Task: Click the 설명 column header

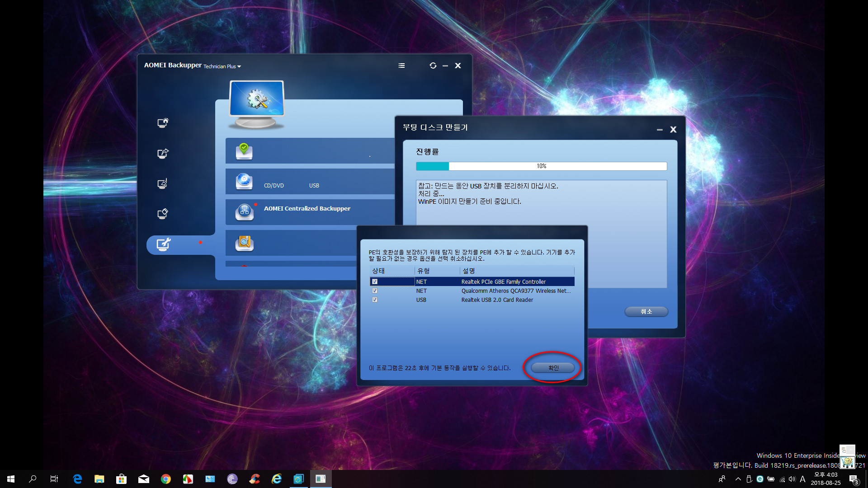Action: [517, 271]
